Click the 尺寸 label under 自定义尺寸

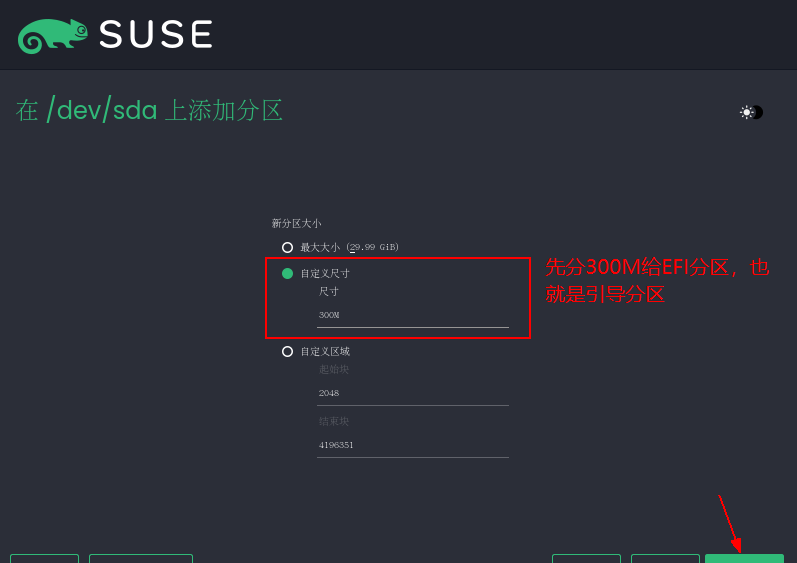click(328, 292)
